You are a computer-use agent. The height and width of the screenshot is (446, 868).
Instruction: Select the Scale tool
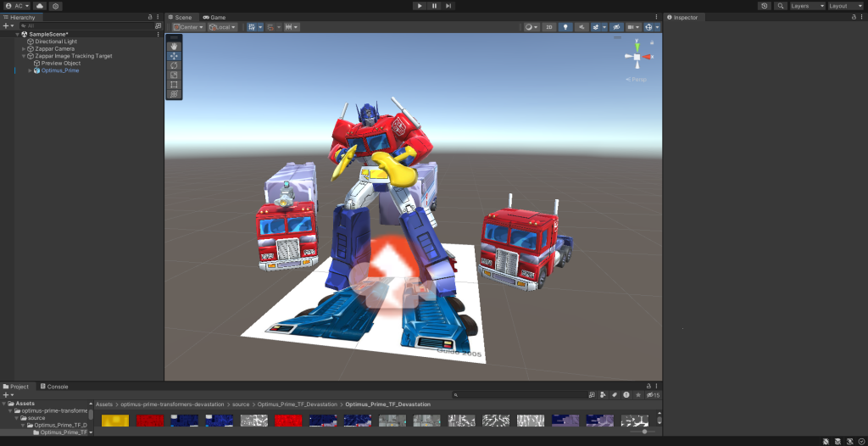coord(174,75)
